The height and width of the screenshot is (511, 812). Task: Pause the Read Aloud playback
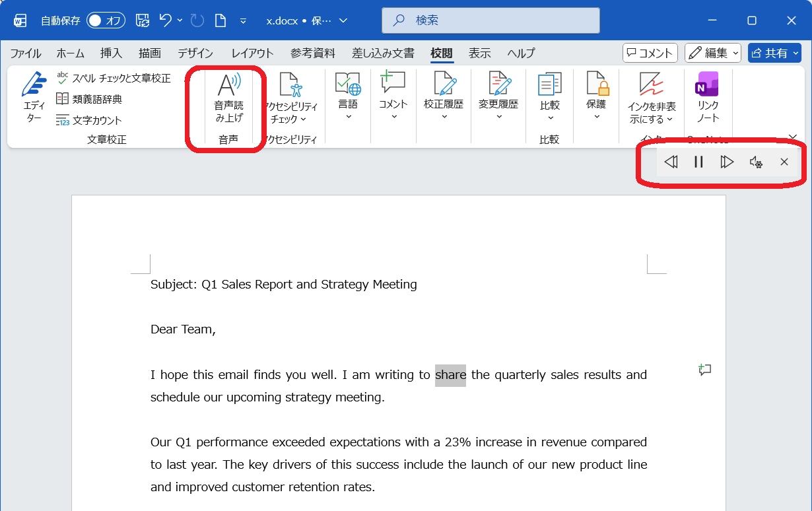(x=698, y=162)
